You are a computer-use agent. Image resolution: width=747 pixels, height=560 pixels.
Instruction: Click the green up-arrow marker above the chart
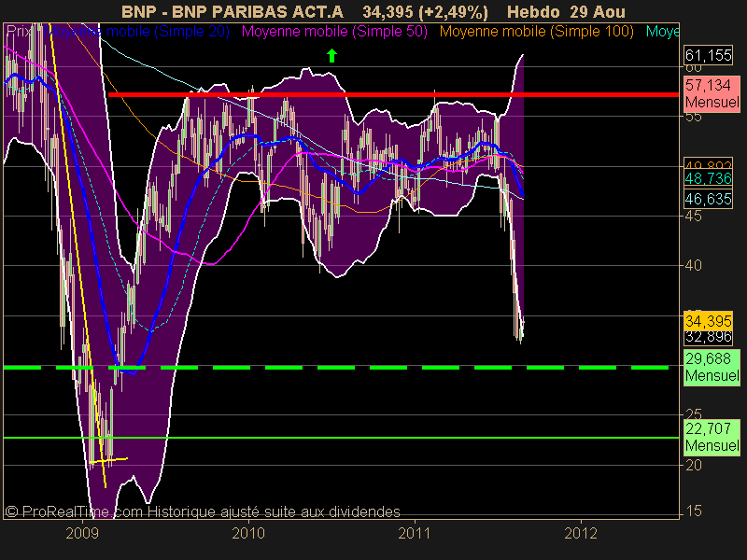(332, 56)
